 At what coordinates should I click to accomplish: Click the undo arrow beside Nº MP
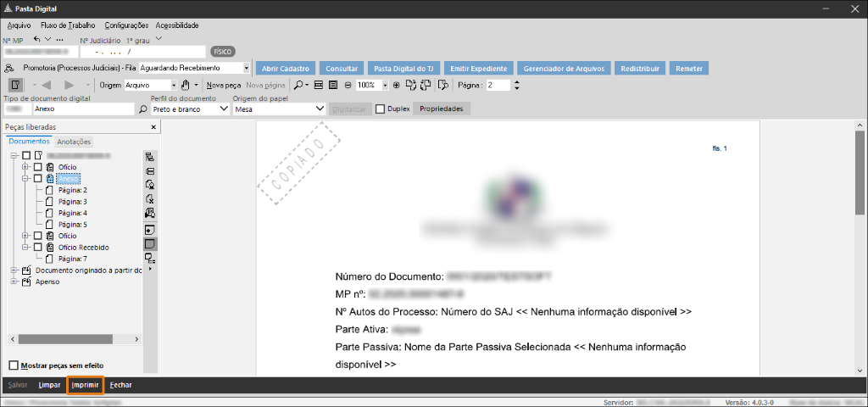[37, 39]
